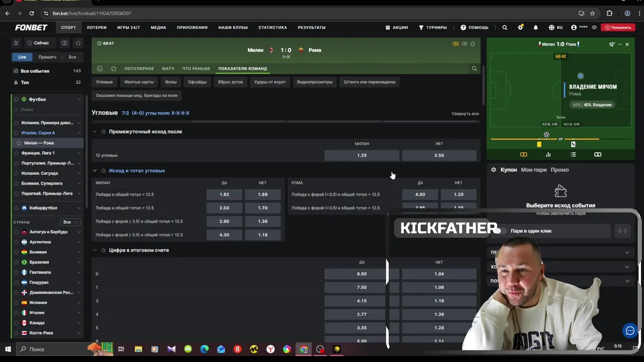This screenshot has height=362, width=644.
Task: Click the football goal marker on timeline
Action: [546, 134]
